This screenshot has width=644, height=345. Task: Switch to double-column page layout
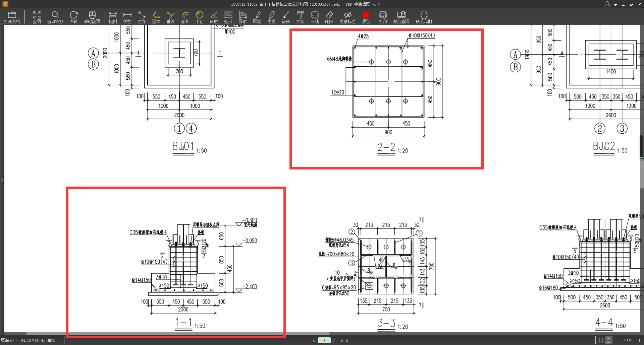(x=600, y=340)
